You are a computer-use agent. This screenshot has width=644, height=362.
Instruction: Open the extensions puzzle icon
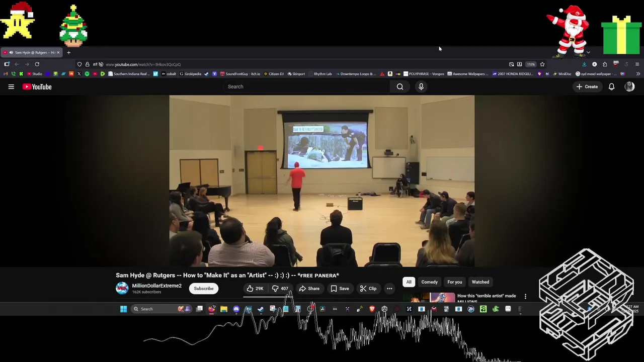[x=605, y=64]
